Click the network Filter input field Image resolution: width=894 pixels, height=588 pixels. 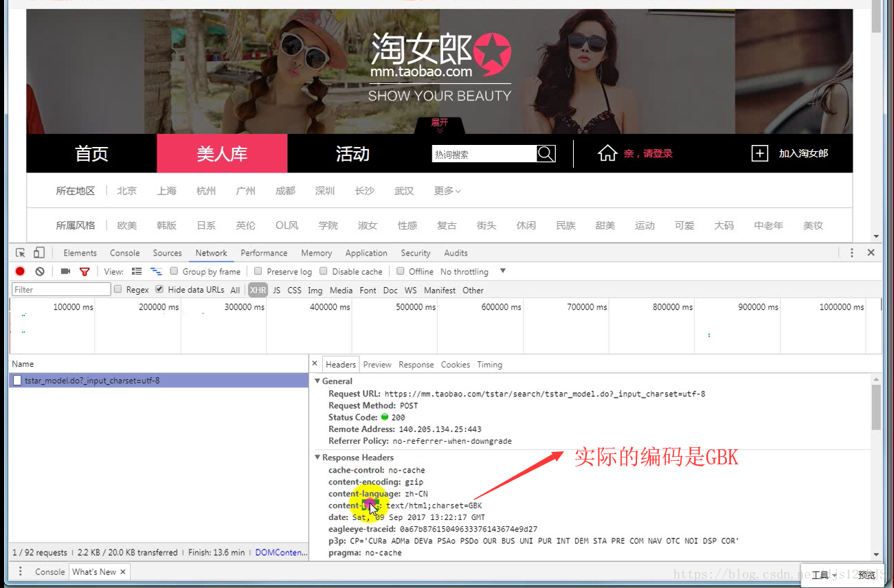coord(61,289)
